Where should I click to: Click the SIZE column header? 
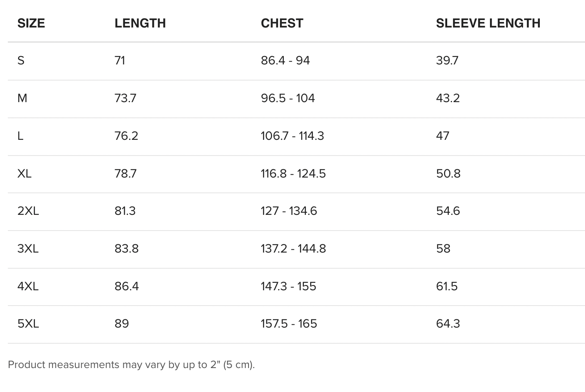pyautogui.click(x=31, y=23)
